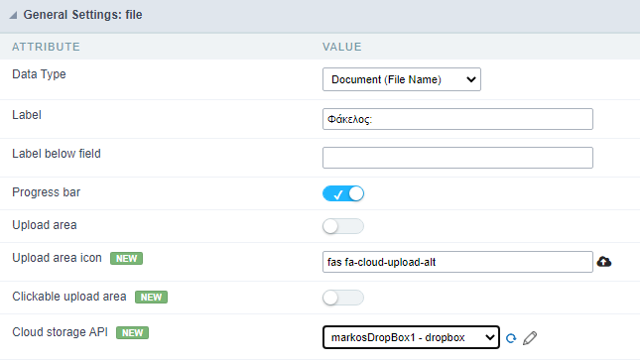Refresh the Cloud storage API list

tap(511, 338)
